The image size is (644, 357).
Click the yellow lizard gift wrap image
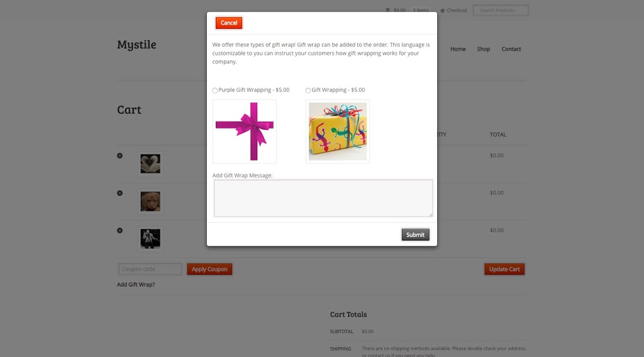coord(338,131)
